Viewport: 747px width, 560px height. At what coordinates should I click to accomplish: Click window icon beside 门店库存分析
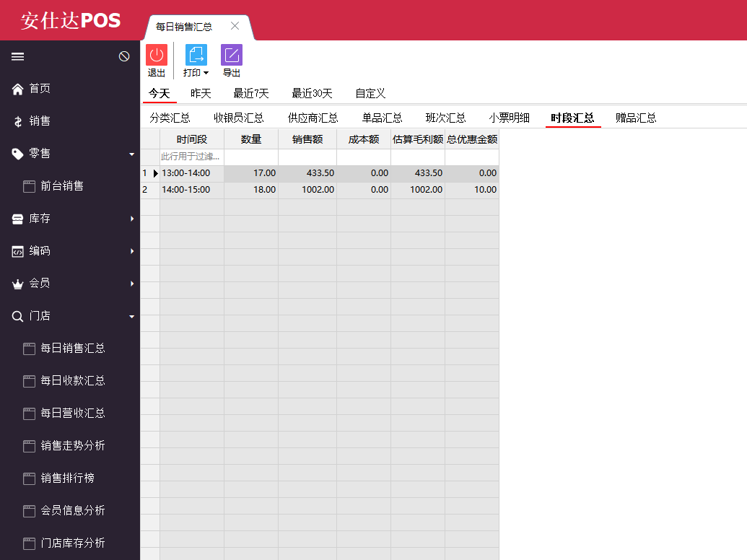[29, 543]
